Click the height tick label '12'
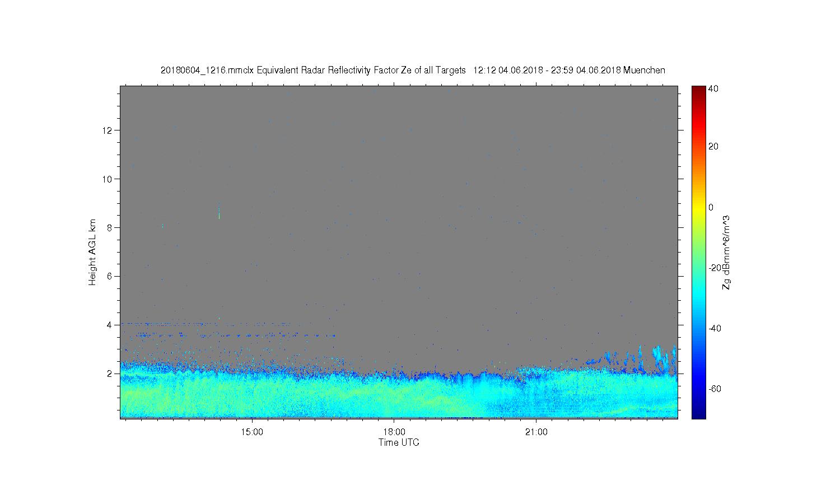840x504 pixels. click(108, 130)
